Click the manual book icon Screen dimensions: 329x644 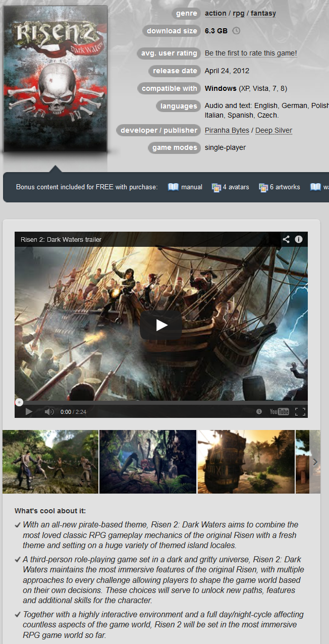click(173, 187)
